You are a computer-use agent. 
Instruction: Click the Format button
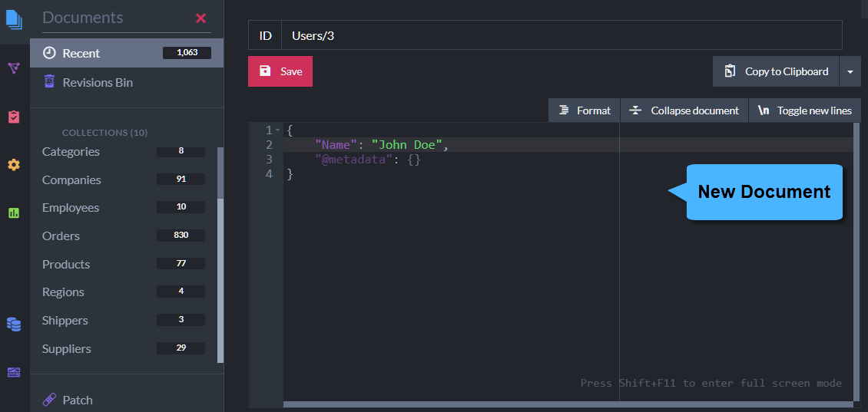(x=584, y=110)
